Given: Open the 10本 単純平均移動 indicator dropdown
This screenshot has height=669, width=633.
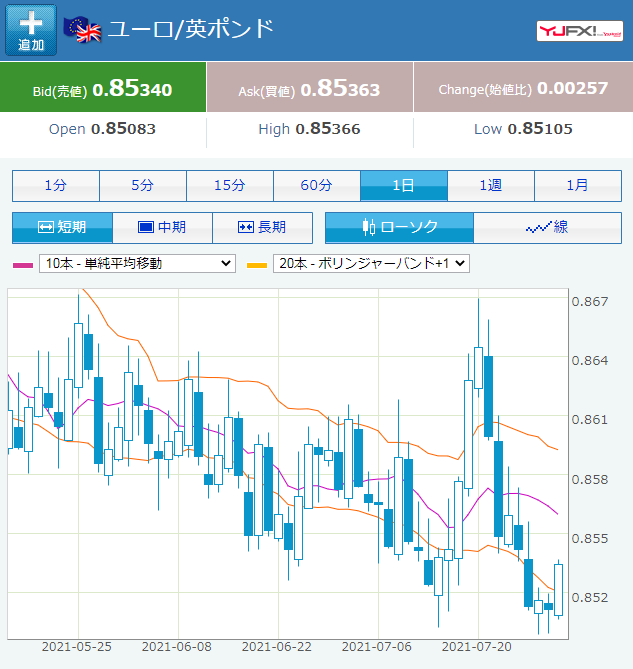Looking at the screenshot, I should (x=137, y=263).
